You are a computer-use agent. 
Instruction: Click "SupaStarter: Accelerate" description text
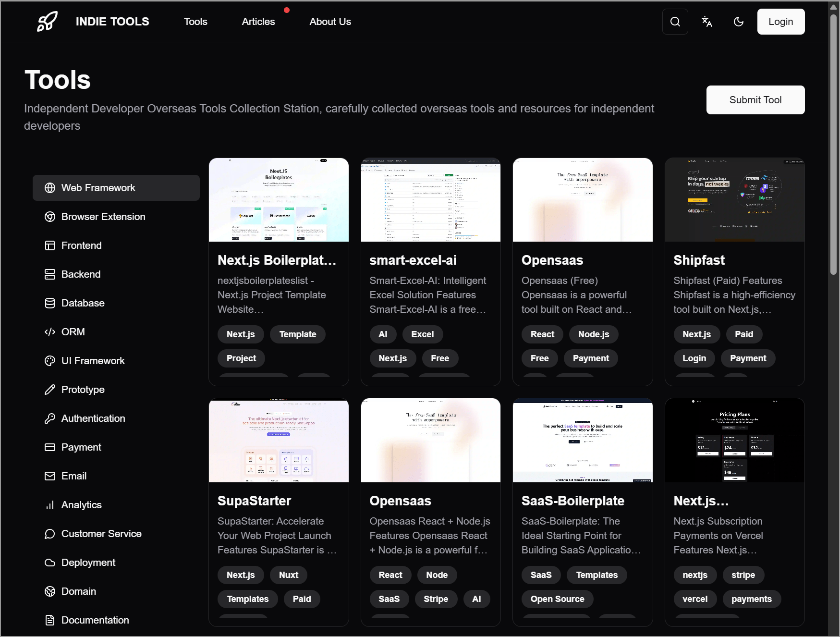(270, 521)
